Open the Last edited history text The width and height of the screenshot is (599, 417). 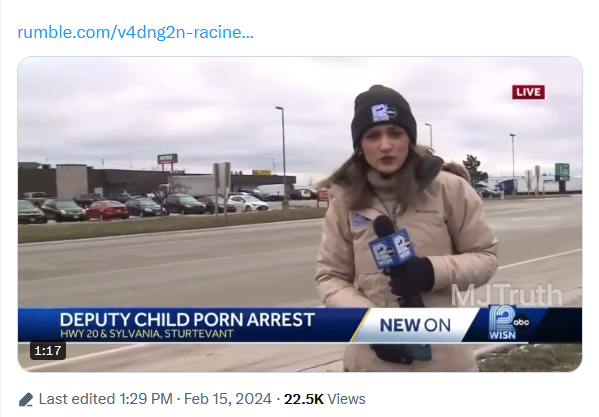pyautogui.click(x=77, y=399)
